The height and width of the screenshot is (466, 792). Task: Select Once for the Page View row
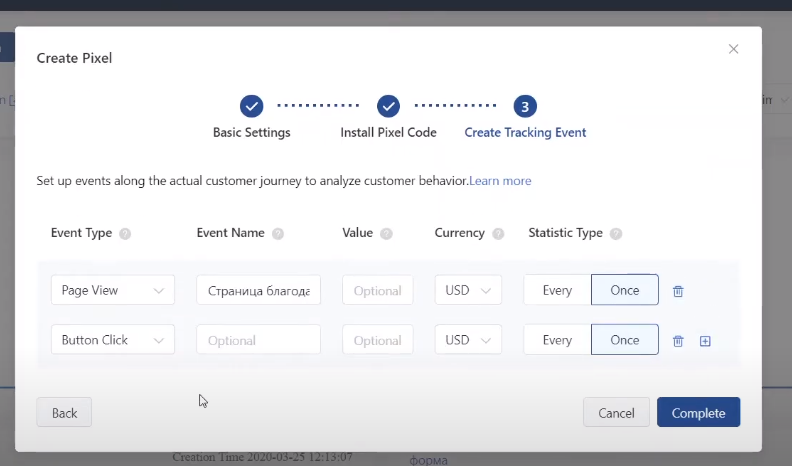coord(625,290)
